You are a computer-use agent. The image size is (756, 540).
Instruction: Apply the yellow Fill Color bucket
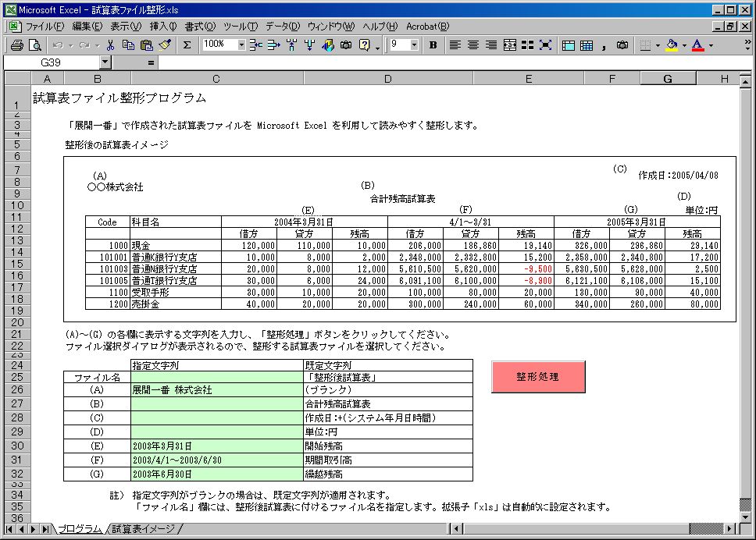click(x=672, y=45)
